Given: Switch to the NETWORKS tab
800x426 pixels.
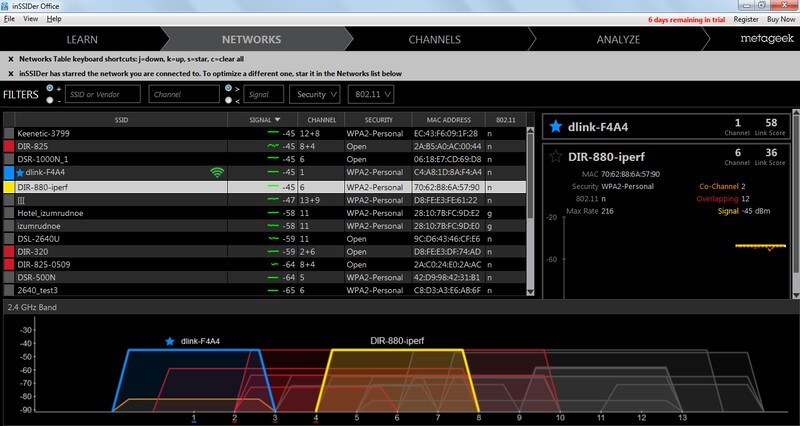Looking at the screenshot, I should point(252,39).
